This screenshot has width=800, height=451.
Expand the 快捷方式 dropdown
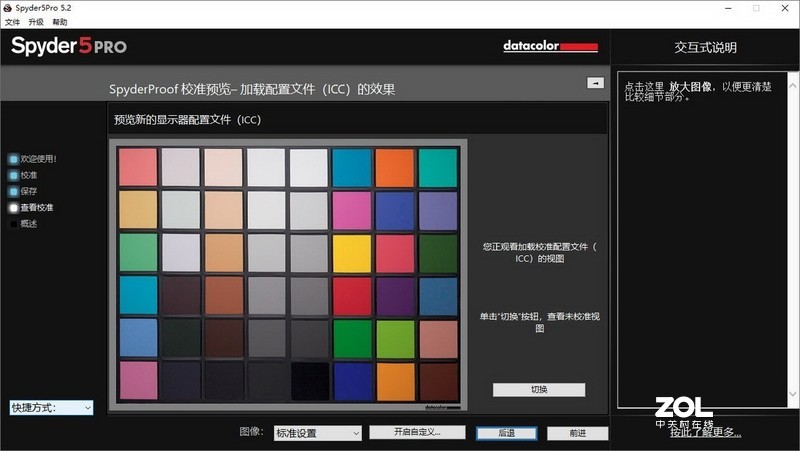click(x=52, y=408)
